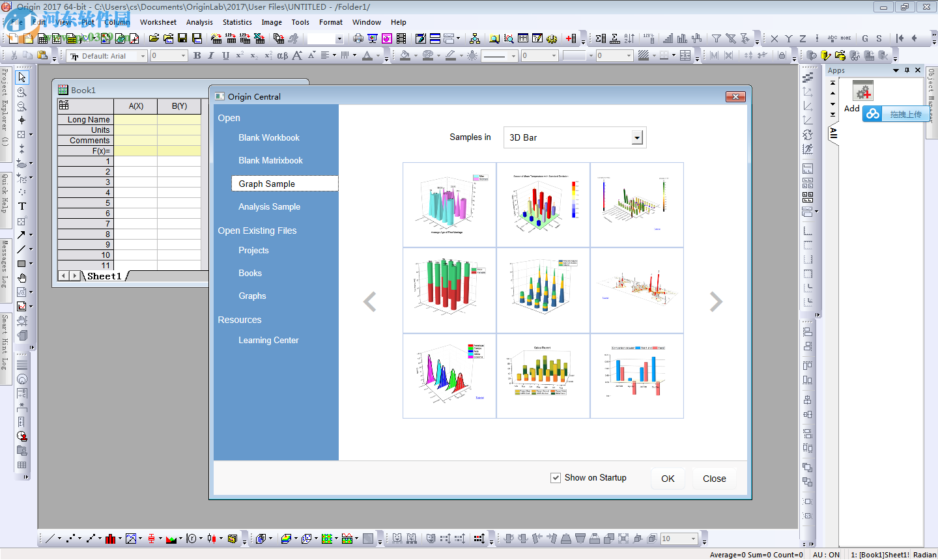938x560 pixels.
Task: Click the Cut scissors icon
Action: click(x=14, y=56)
